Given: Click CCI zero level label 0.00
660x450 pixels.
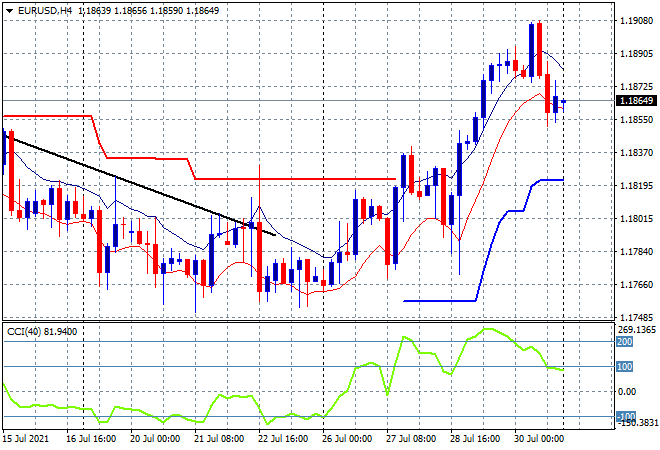Looking at the screenshot, I should pos(627,392).
